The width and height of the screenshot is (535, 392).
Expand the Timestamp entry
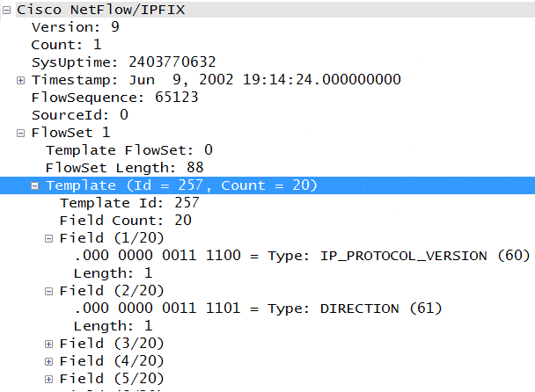point(21,81)
